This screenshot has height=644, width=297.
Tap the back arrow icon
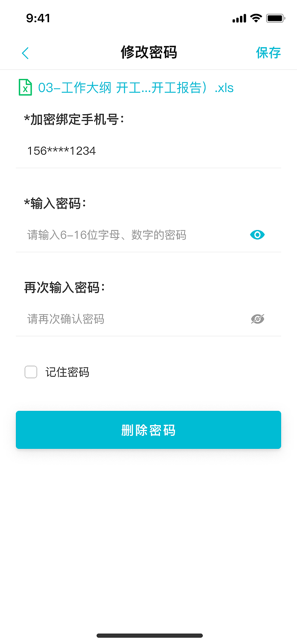click(25, 53)
